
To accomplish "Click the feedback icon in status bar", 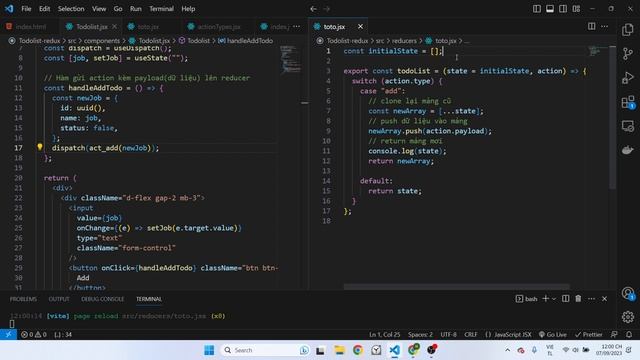I will 614,334.
